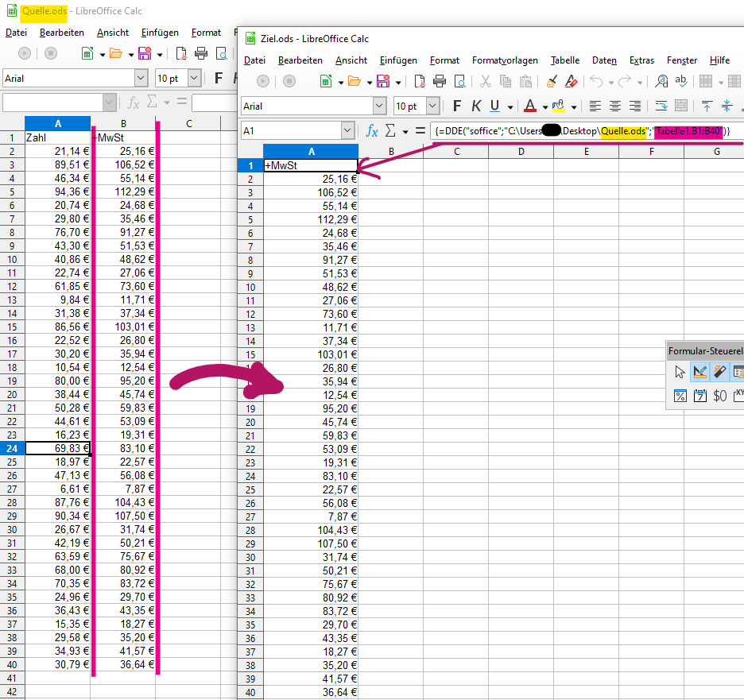The image size is (744, 700).
Task: Click Merge and Center Cells icon in Ziel.ods
Action: coord(681,106)
